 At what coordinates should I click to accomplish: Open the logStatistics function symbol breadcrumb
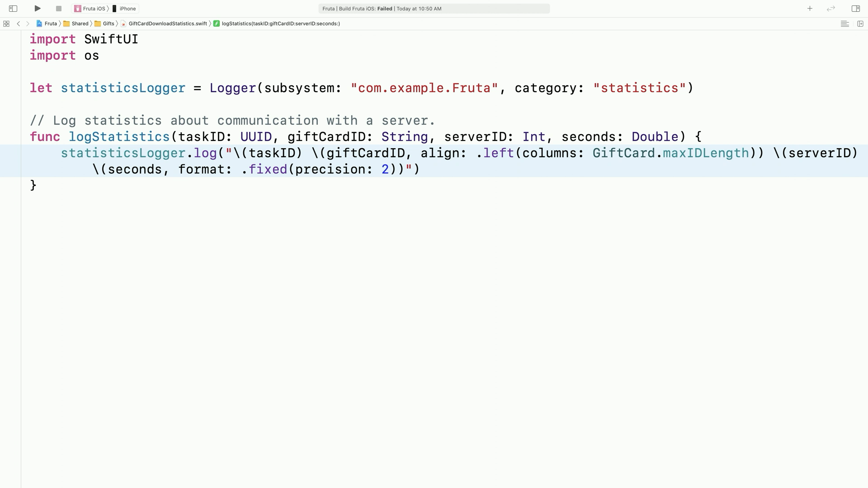(277, 23)
